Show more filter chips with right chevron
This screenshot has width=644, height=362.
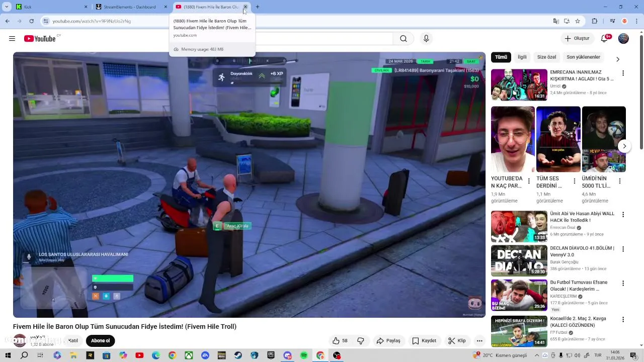click(618, 59)
